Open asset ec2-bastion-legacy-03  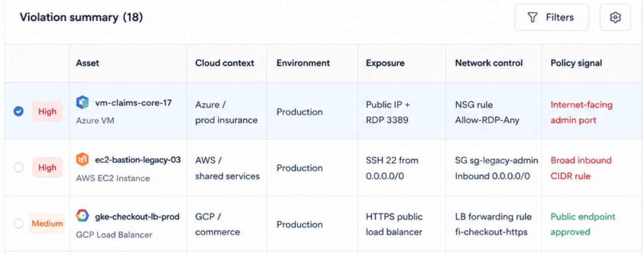[138, 160]
